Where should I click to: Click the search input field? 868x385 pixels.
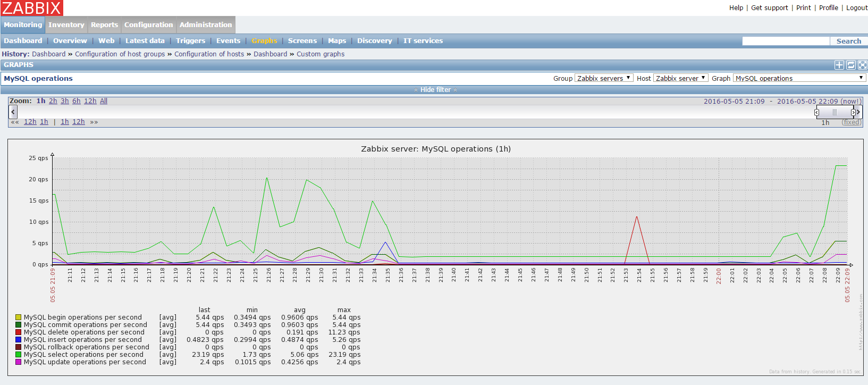pyautogui.click(x=786, y=41)
